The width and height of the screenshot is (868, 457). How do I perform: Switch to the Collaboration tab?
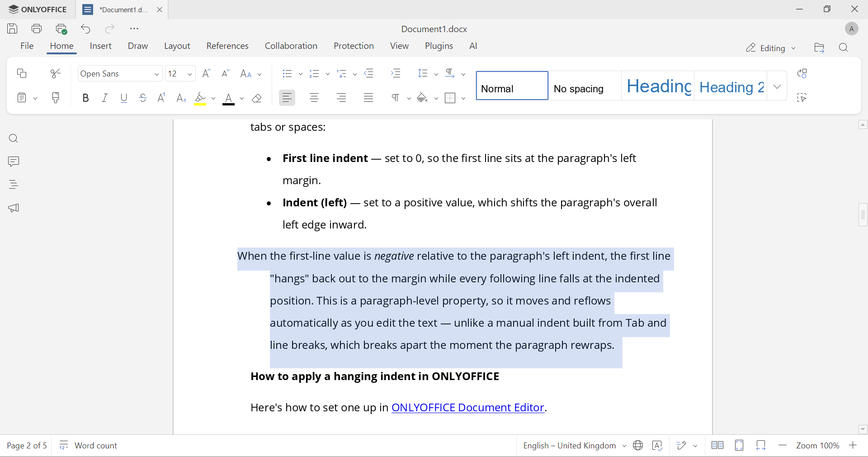[x=291, y=46]
